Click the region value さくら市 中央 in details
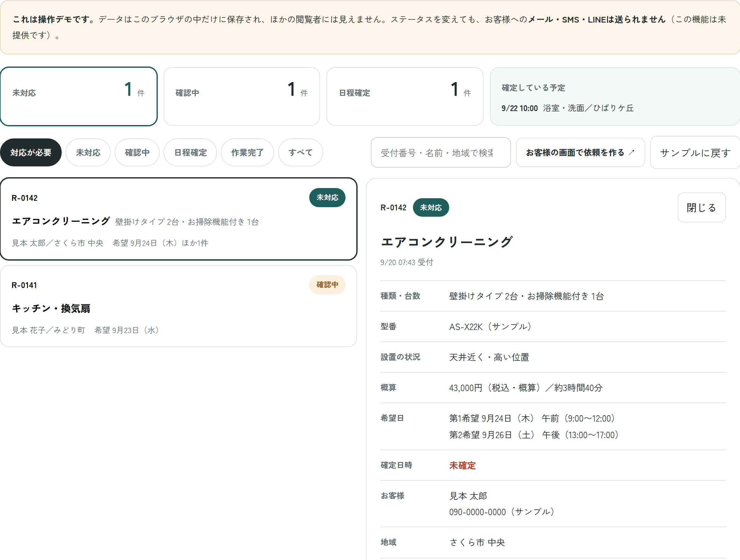The image size is (740, 560). pyautogui.click(x=477, y=542)
